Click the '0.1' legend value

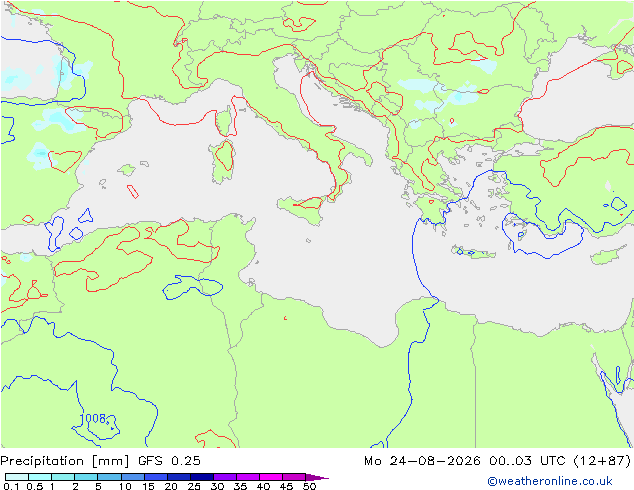point(11,486)
